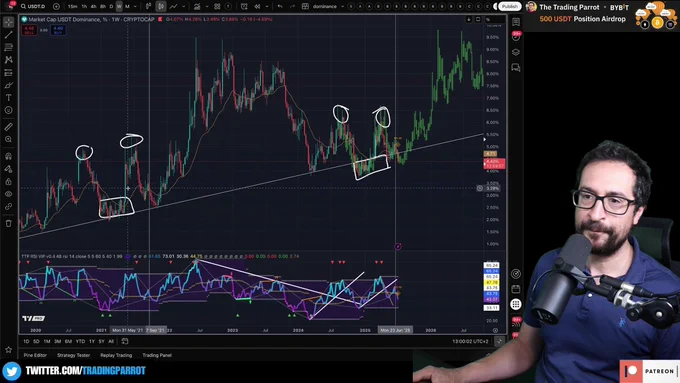Switch to the weekly W timeframe

tap(119, 7)
